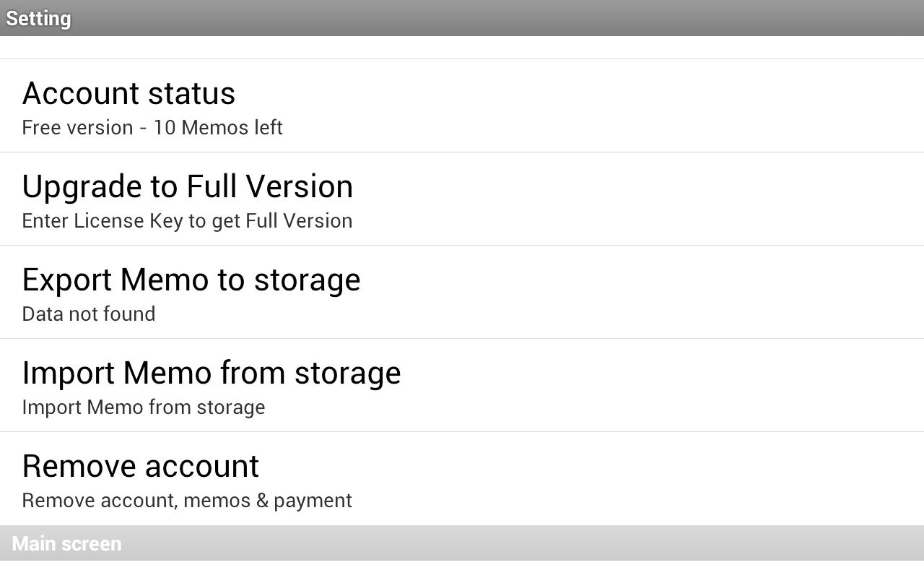924x578 pixels.
Task: Tap the 'Data not found' subtitle
Action: point(88,314)
